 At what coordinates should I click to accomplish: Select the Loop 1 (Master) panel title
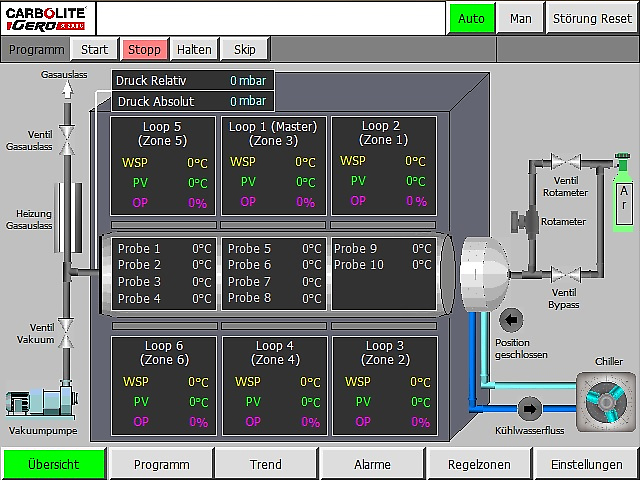pyautogui.click(x=273, y=134)
